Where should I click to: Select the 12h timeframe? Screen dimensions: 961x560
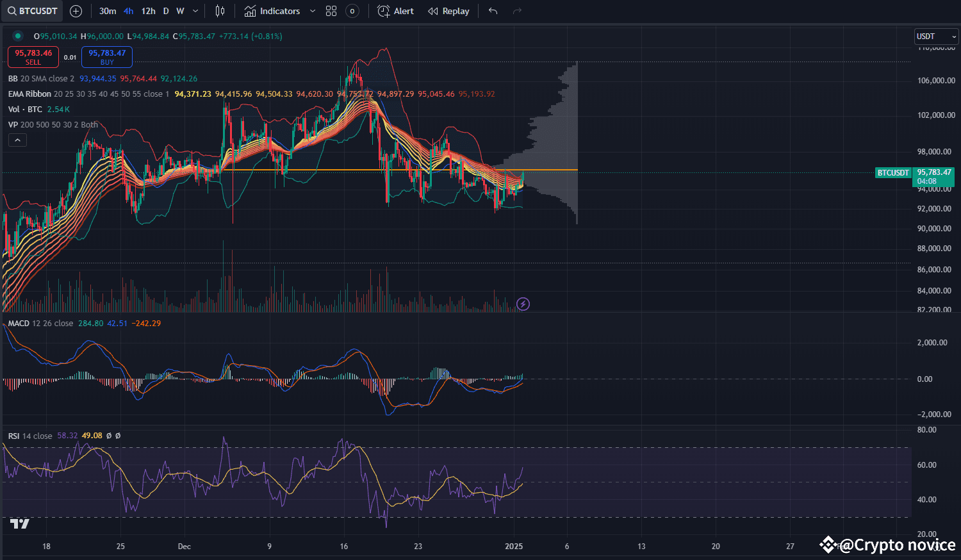[148, 11]
